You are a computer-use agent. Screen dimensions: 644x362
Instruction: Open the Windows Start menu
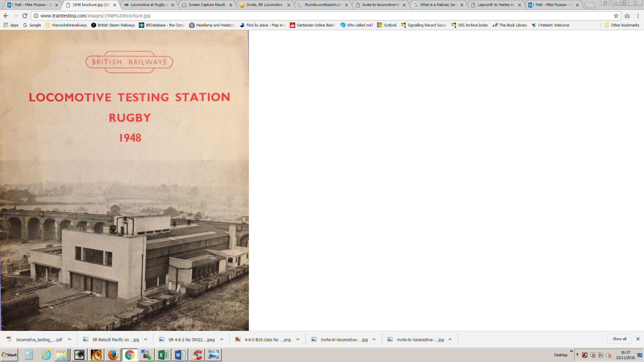pyautogui.click(x=9, y=355)
